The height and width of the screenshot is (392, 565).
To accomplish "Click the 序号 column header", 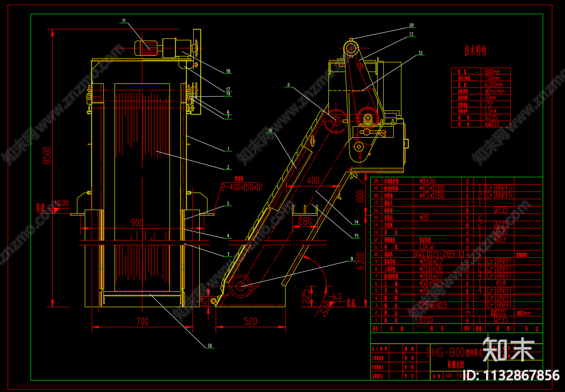I will (376, 329).
